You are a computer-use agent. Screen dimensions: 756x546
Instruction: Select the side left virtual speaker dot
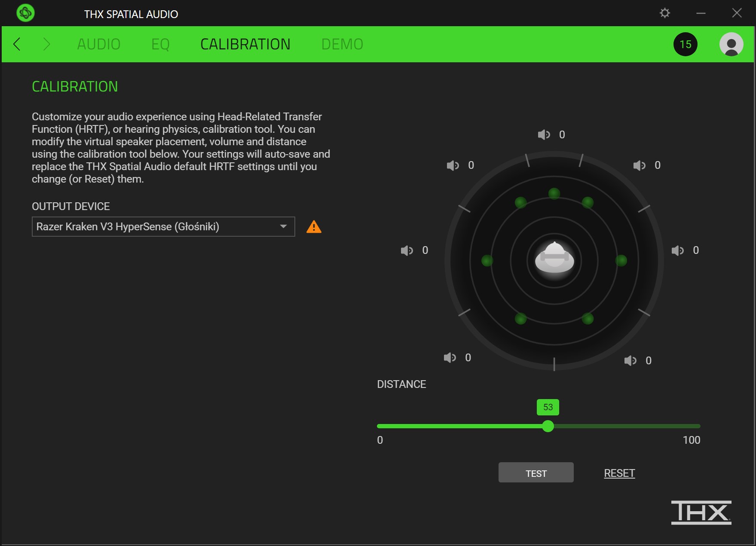(x=487, y=260)
